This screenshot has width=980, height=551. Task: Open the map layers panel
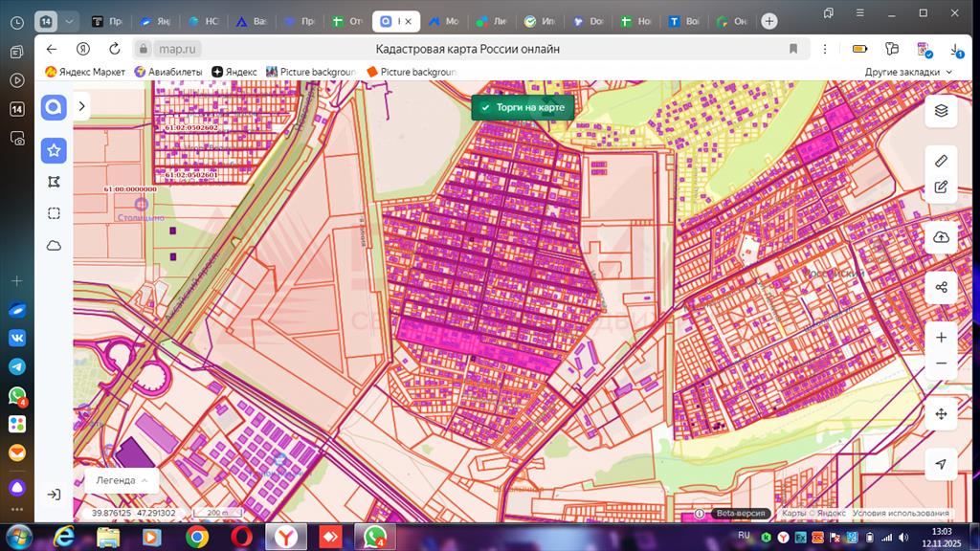click(x=941, y=111)
